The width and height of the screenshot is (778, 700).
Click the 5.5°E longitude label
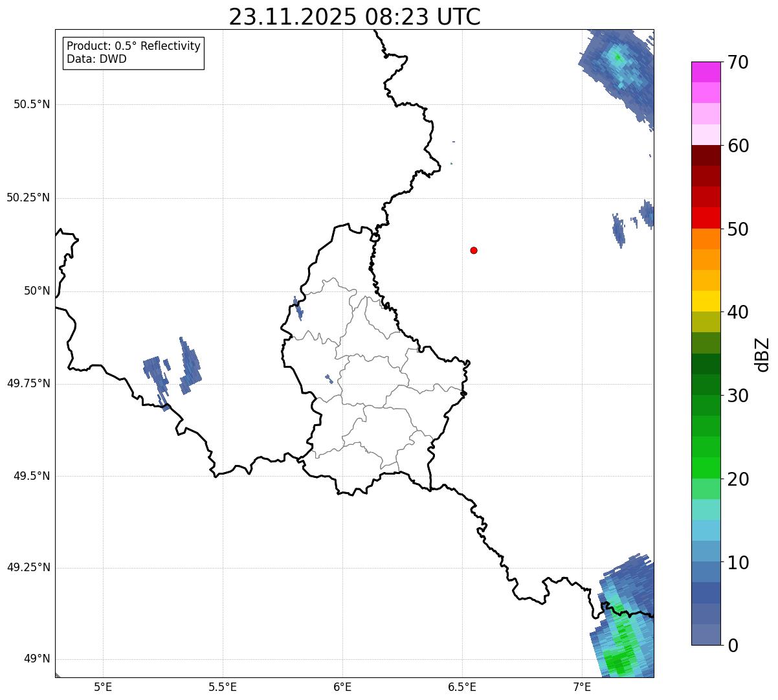[x=223, y=686]
